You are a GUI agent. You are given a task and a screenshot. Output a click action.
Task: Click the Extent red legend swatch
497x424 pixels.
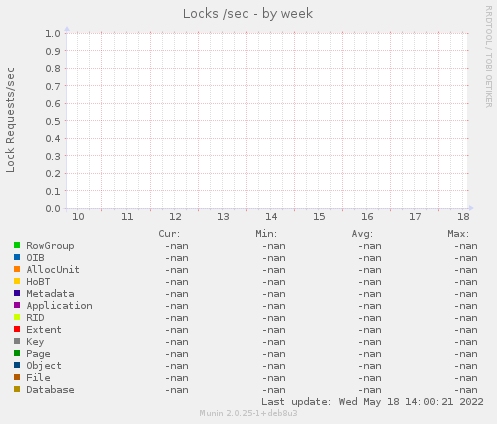point(17,329)
